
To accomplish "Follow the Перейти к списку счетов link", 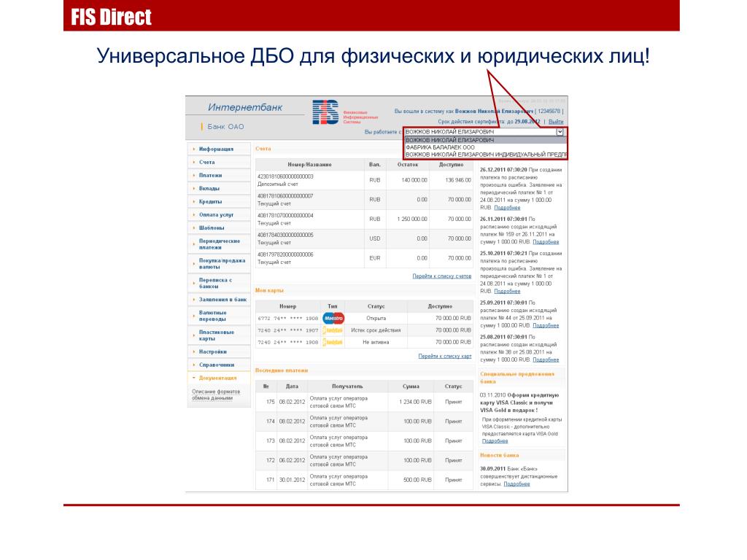I will pyautogui.click(x=441, y=276).
